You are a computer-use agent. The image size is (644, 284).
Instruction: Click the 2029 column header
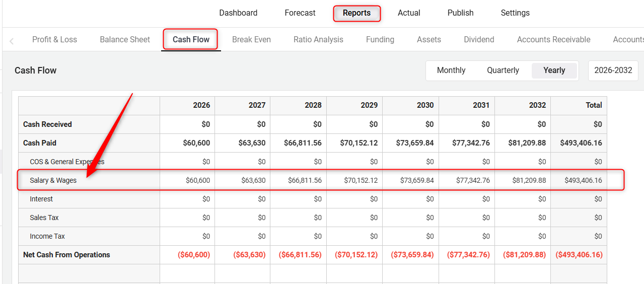point(354,105)
